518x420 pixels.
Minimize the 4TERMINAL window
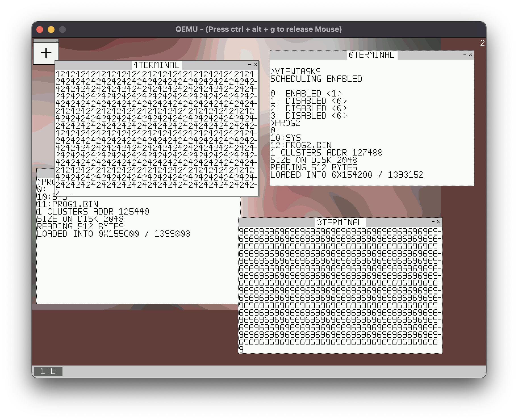click(x=250, y=65)
